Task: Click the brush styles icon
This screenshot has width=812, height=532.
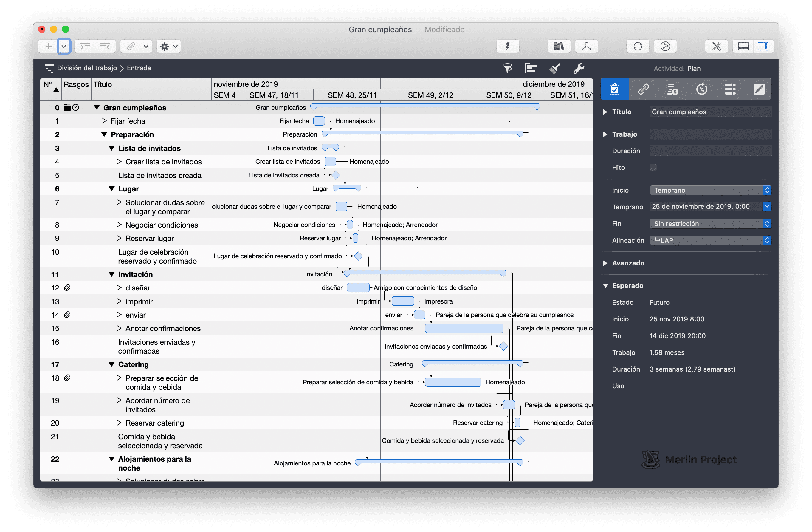Action: (555, 68)
